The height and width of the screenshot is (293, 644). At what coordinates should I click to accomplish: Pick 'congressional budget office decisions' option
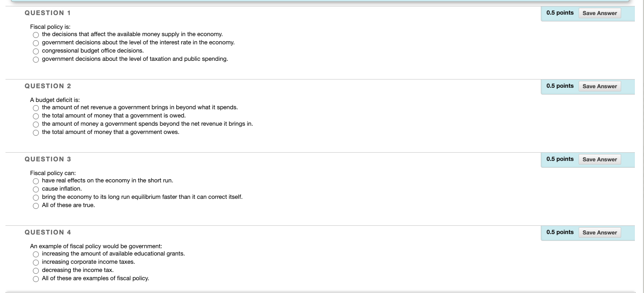[36, 51]
